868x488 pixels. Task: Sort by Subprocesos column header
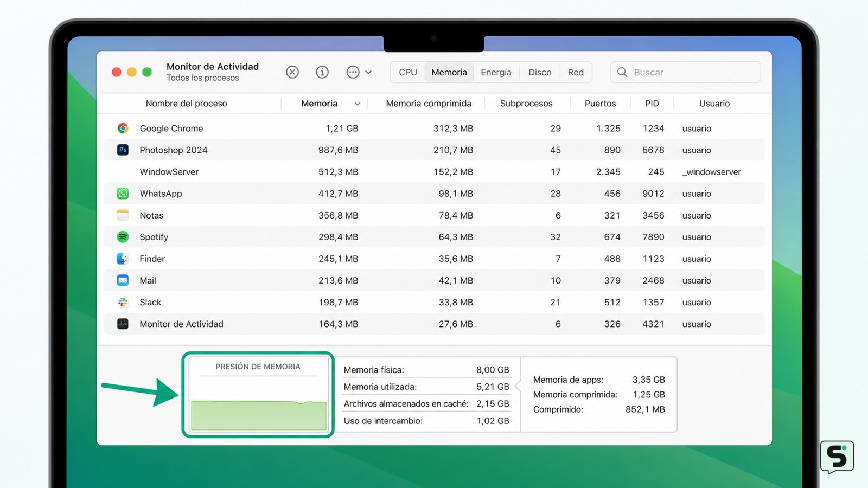click(526, 104)
